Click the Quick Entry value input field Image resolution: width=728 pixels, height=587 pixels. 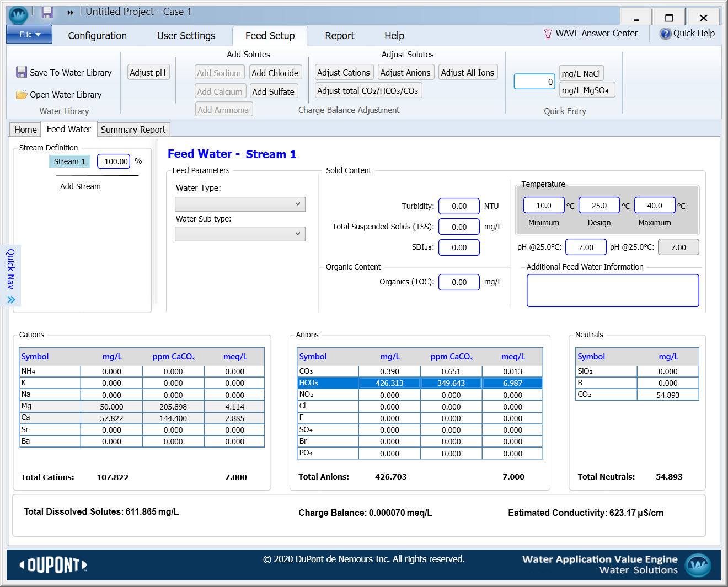(534, 82)
